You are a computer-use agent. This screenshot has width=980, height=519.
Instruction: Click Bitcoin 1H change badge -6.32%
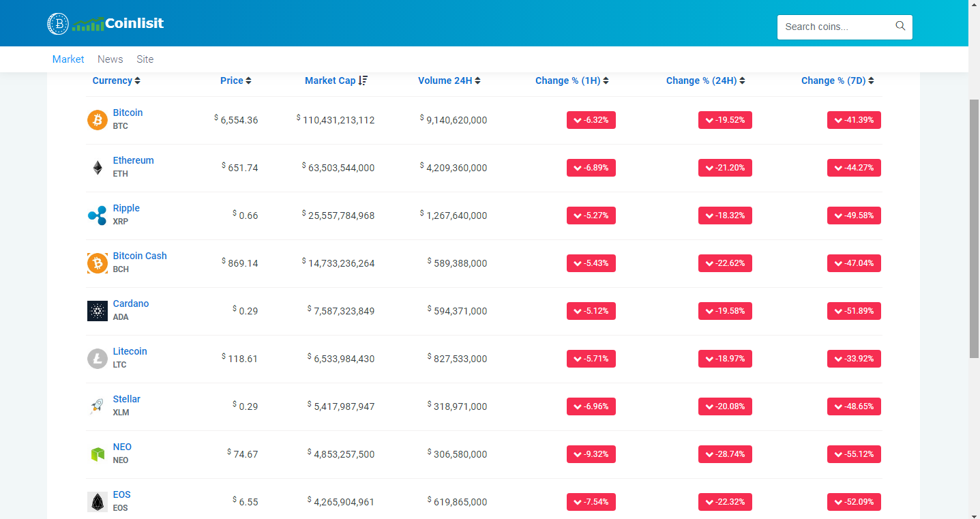591,120
